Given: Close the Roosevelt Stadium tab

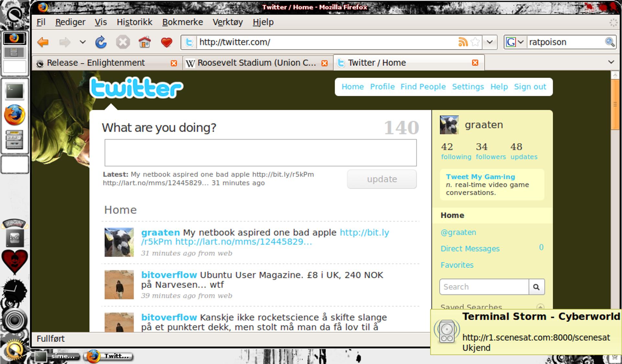Looking at the screenshot, I should tap(324, 63).
